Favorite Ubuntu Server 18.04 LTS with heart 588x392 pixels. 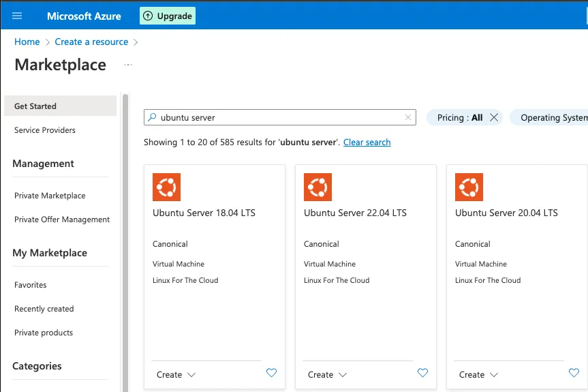271,373
